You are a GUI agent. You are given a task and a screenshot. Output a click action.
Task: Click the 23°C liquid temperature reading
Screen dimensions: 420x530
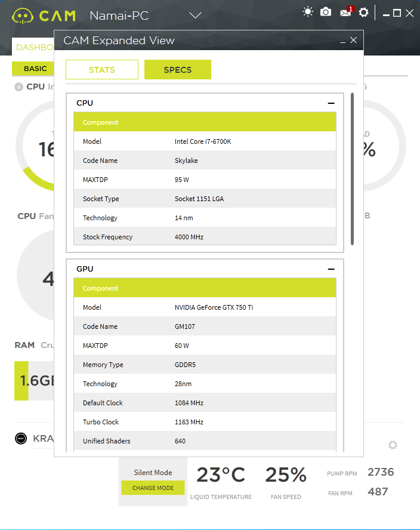[221, 474]
